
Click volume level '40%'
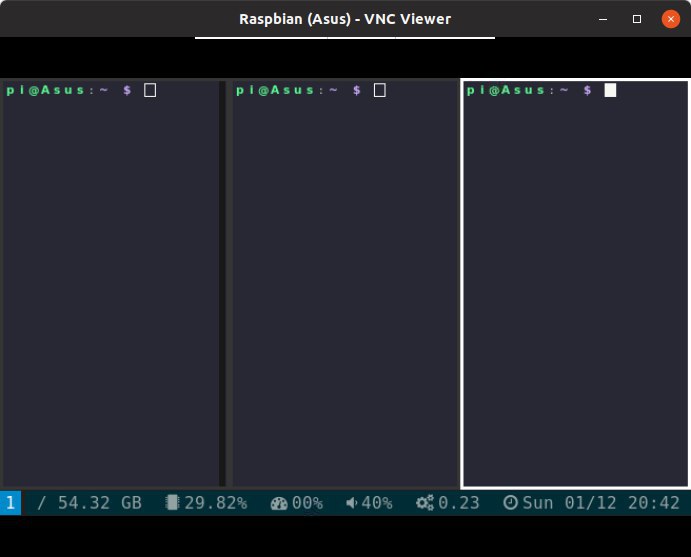(x=377, y=503)
